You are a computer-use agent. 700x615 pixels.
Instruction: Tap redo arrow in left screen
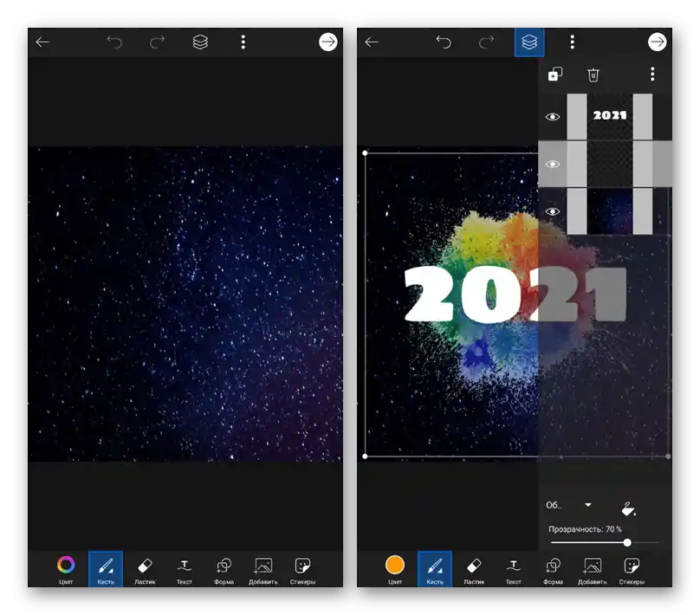click(x=157, y=42)
